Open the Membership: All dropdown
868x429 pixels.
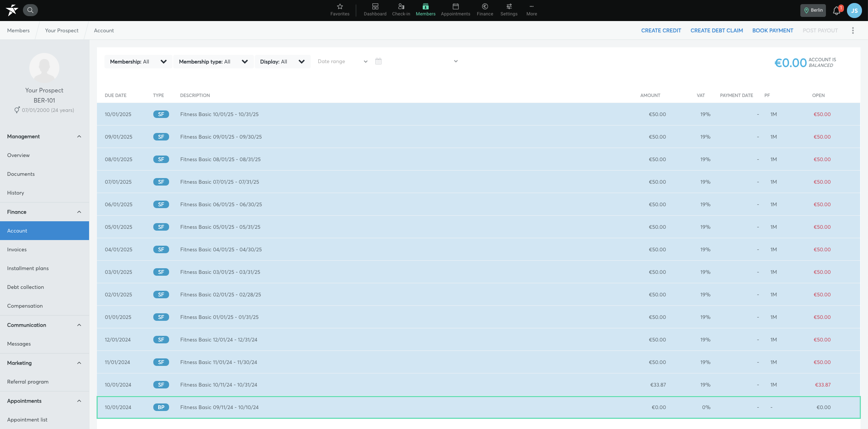coord(138,62)
